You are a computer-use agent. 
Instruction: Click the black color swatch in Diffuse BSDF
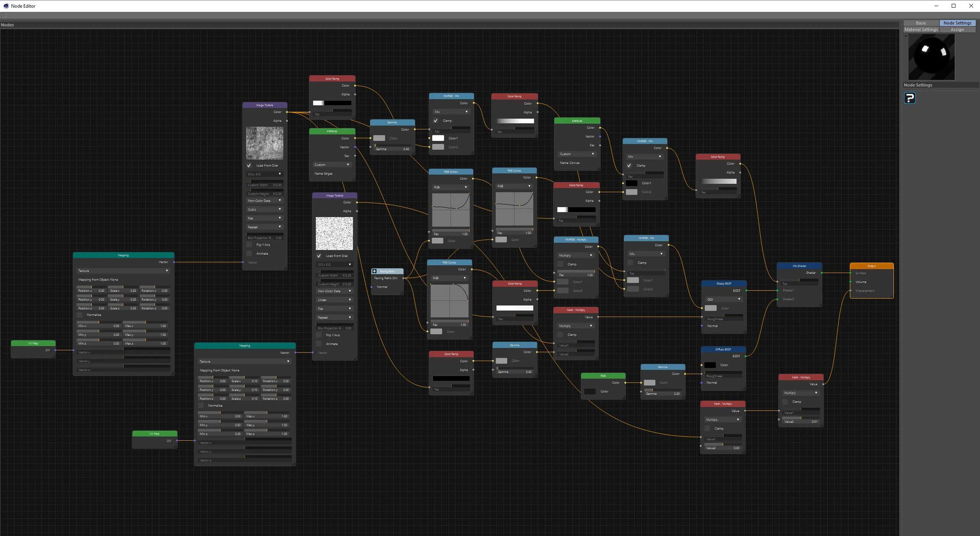pyautogui.click(x=710, y=365)
